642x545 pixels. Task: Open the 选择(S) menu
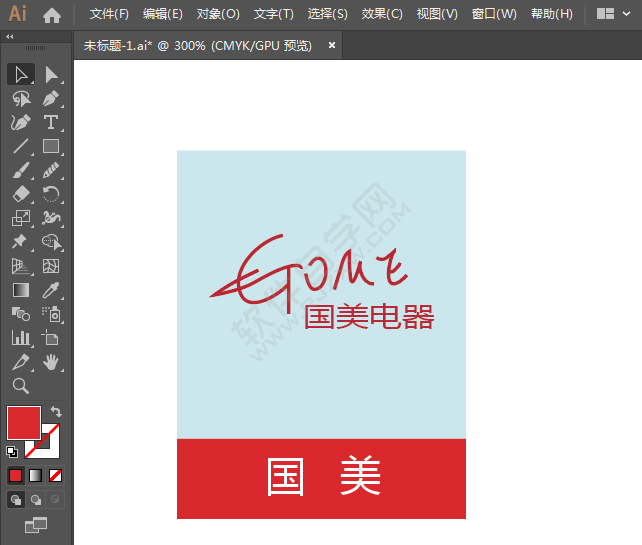point(328,14)
